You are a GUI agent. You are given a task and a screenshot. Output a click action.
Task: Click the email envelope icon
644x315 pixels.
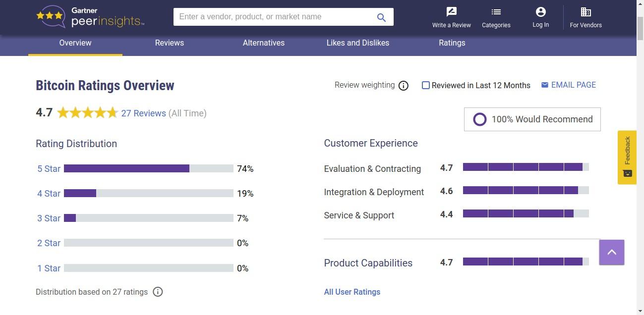tap(544, 85)
